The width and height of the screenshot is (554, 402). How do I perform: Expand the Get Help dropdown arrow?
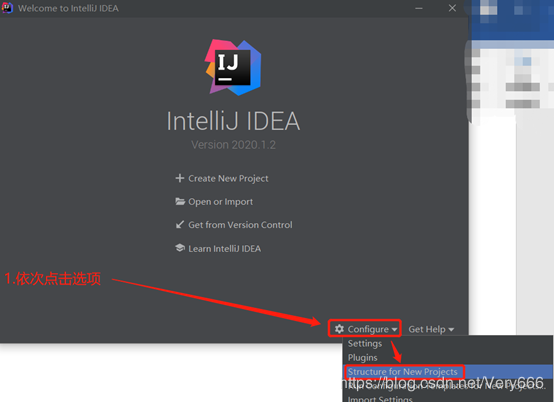pos(451,330)
